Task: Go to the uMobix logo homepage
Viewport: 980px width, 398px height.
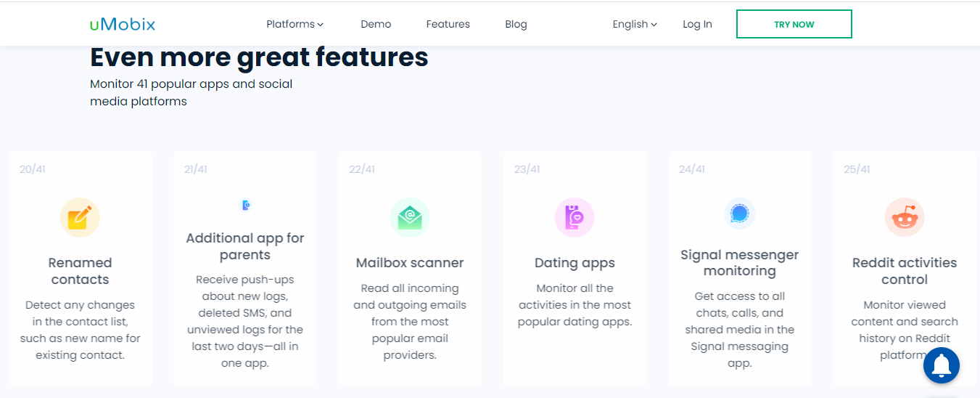Action: point(123,24)
